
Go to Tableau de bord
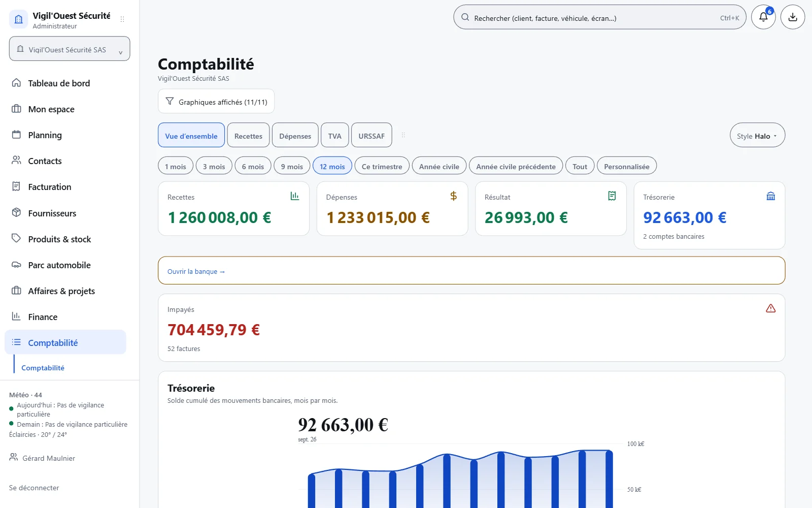(x=65, y=83)
